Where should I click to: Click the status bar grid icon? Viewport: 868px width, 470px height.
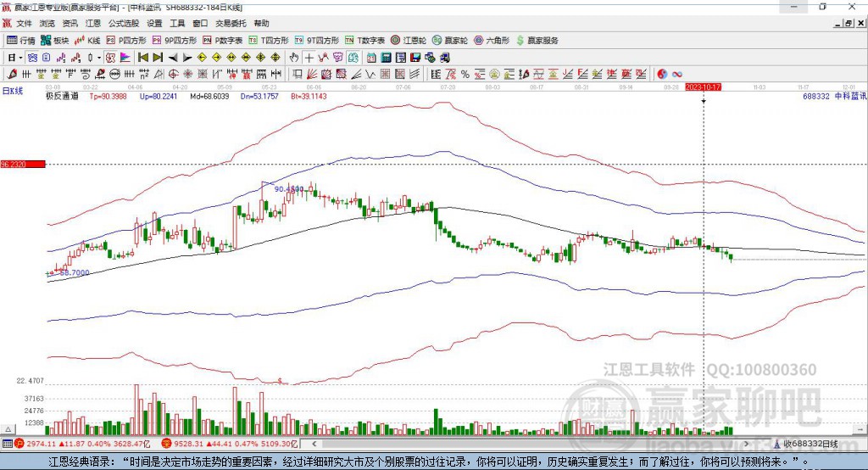click(x=7, y=444)
